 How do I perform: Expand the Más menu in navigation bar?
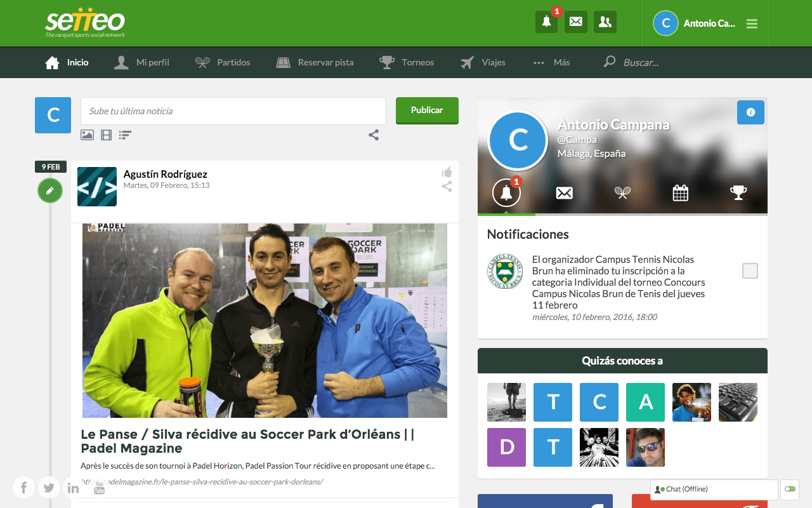pyautogui.click(x=551, y=62)
